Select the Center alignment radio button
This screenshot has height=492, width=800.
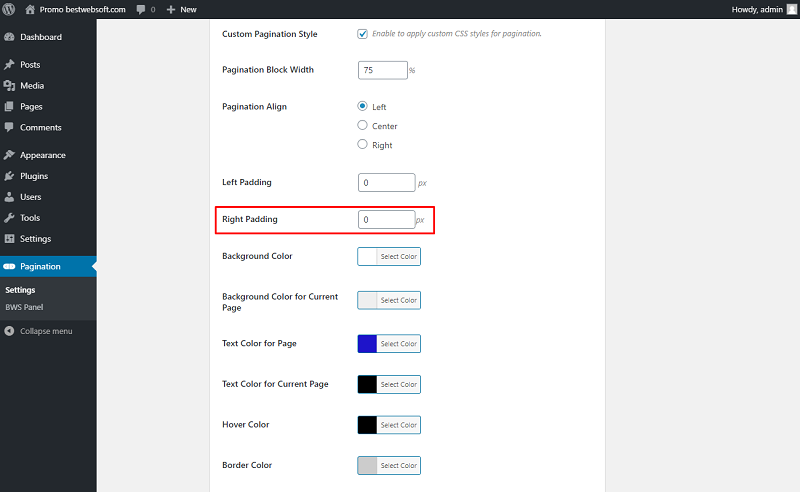tap(362, 125)
